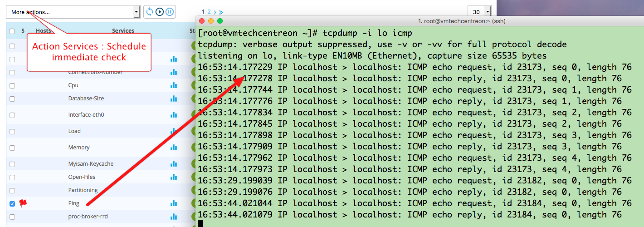This screenshot has width=644, height=227.
Task: Open the 30 results-per-page dropdown
Action: [x=479, y=12]
